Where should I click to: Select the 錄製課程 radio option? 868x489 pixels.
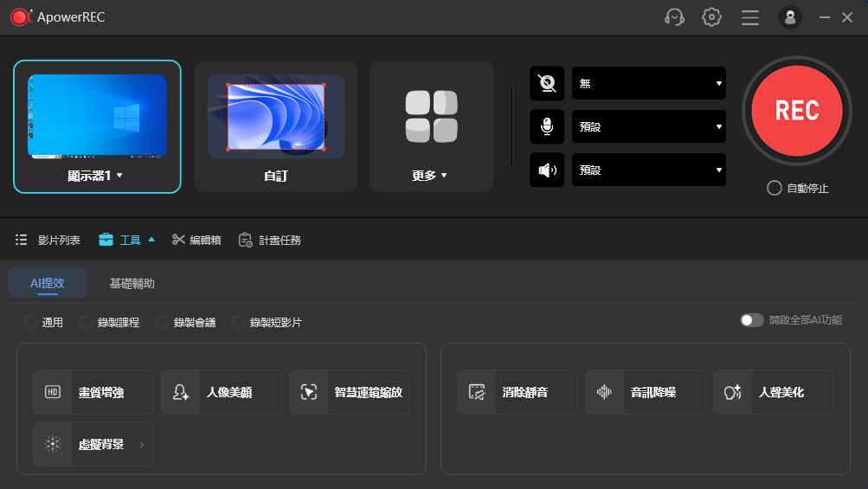(86, 322)
